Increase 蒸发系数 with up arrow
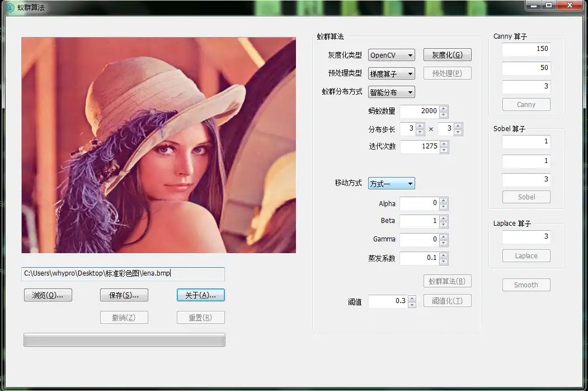The width and height of the screenshot is (588, 391). (x=443, y=255)
